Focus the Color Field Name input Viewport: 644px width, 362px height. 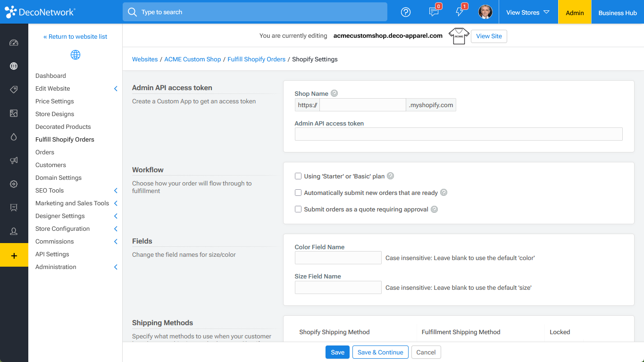338,258
